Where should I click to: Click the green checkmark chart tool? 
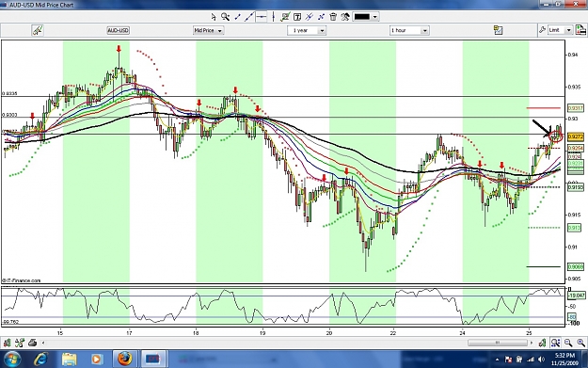(285, 17)
